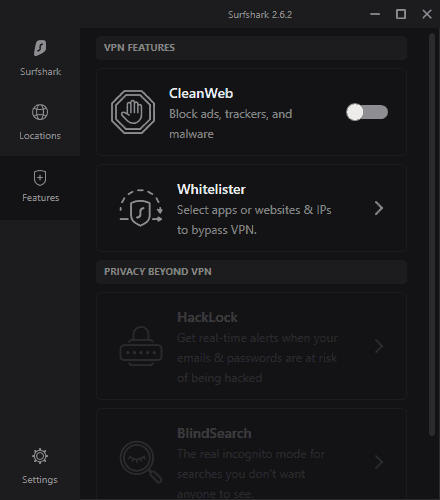Click 'Get real-time alerts when your' description

pyautogui.click(x=257, y=338)
